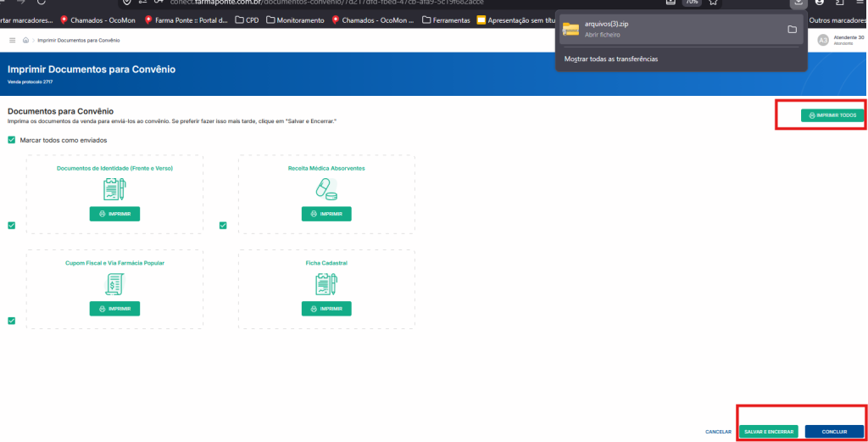Click the Documentos de Identidade clipboard icon
The height and width of the screenshot is (442, 868).
pyautogui.click(x=114, y=189)
